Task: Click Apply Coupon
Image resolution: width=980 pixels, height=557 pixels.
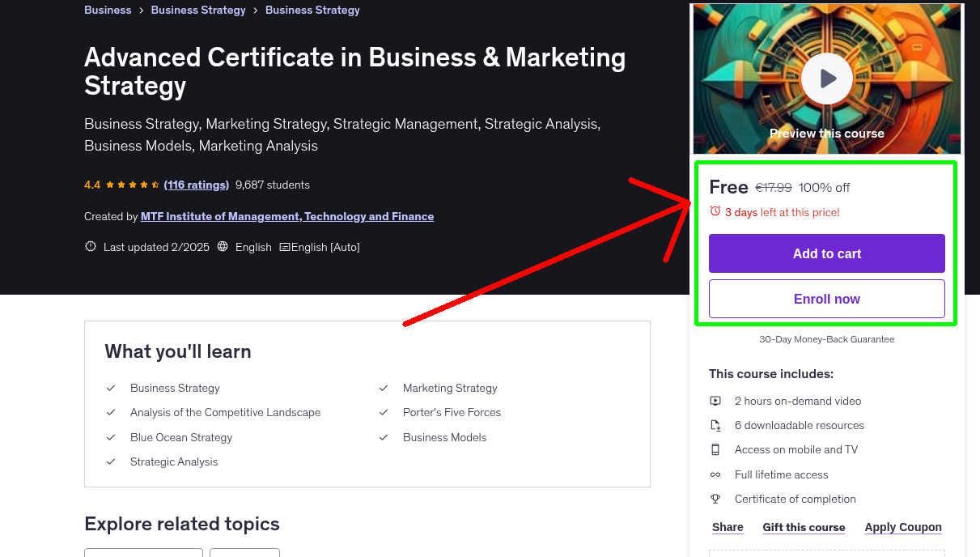Action: click(903, 527)
